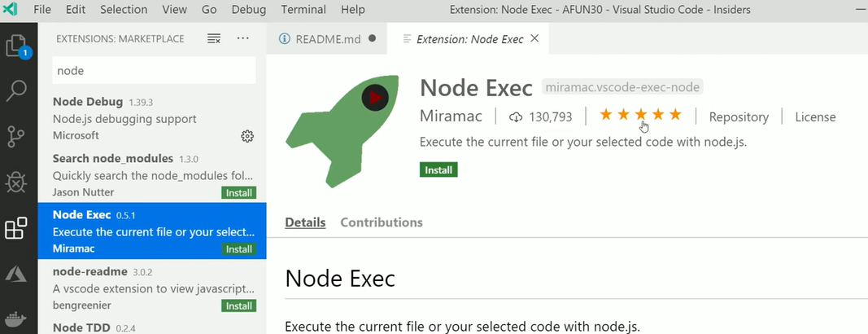Image resolution: width=868 pixels, height=334 pixels.
Task: Open the Explorer view in activity bar
Action: click(x=16, y=46)
